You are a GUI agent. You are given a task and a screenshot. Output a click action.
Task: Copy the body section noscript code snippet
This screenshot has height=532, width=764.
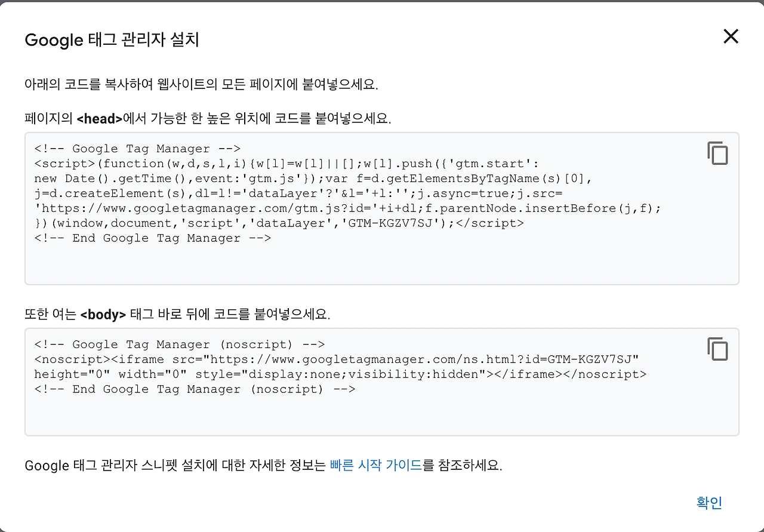point(717,349)
